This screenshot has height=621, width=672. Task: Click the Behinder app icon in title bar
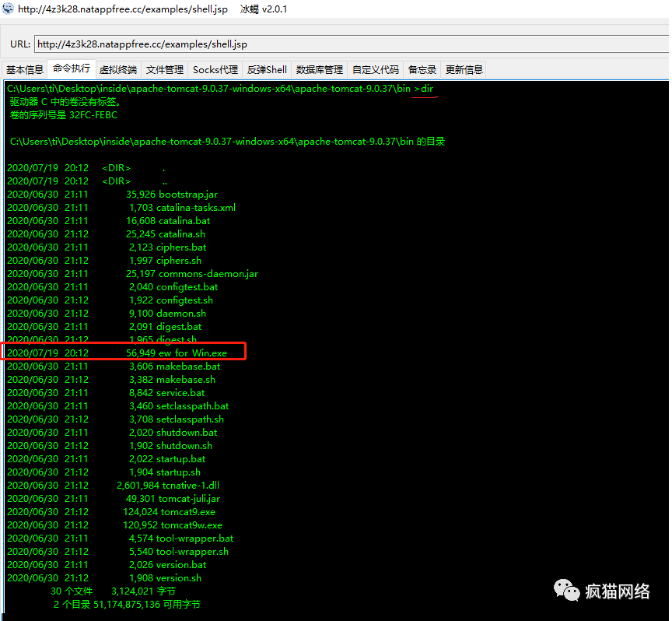coord(8,9)
